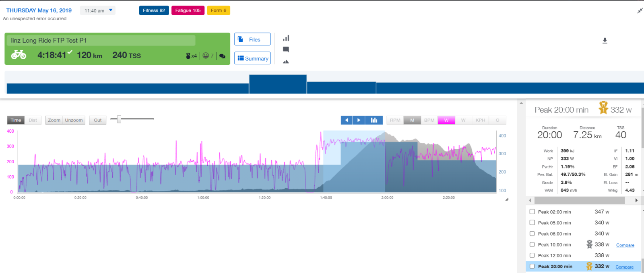The height and width of the screenshot is (273, 644).
Task: Open the Files button
Action: tap(252, 39)
